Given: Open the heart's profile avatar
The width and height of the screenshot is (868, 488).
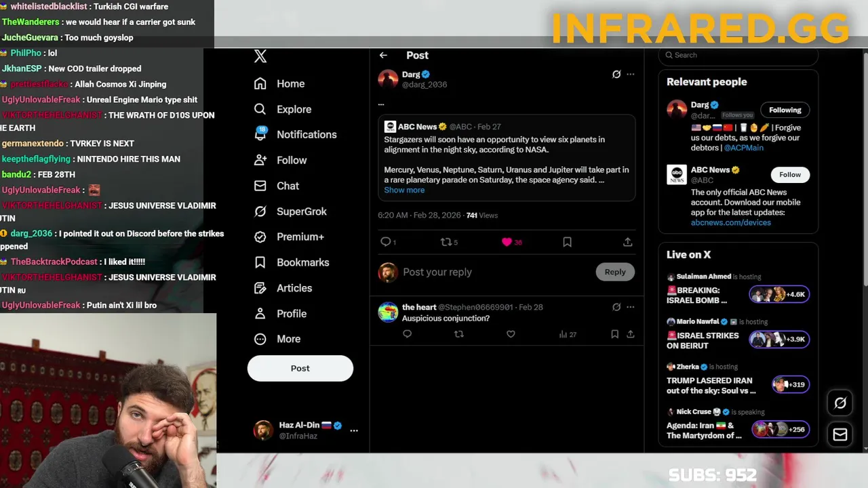Looking at the screenshot, I should (388, 312).
